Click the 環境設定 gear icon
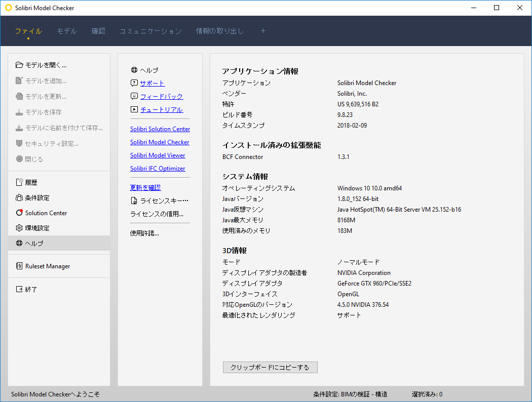The height and width of the screenshot is (402, 532). point(19,228)
